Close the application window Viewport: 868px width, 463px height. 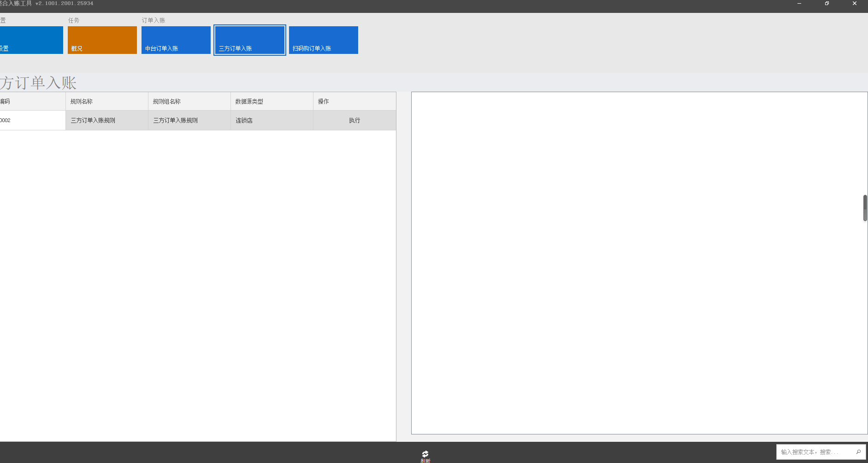pyautogui.click(x=854, y=4)
